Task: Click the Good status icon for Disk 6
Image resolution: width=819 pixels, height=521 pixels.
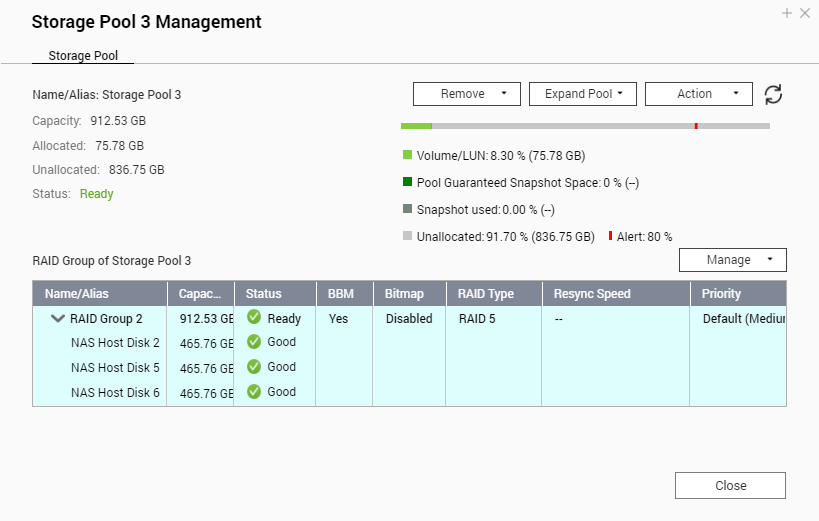Action: 254,391
